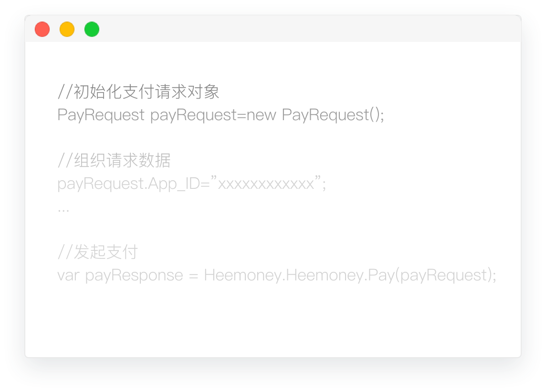Click the gray window title bar
This screenshot has width=546, height=392.
point(273,29)
